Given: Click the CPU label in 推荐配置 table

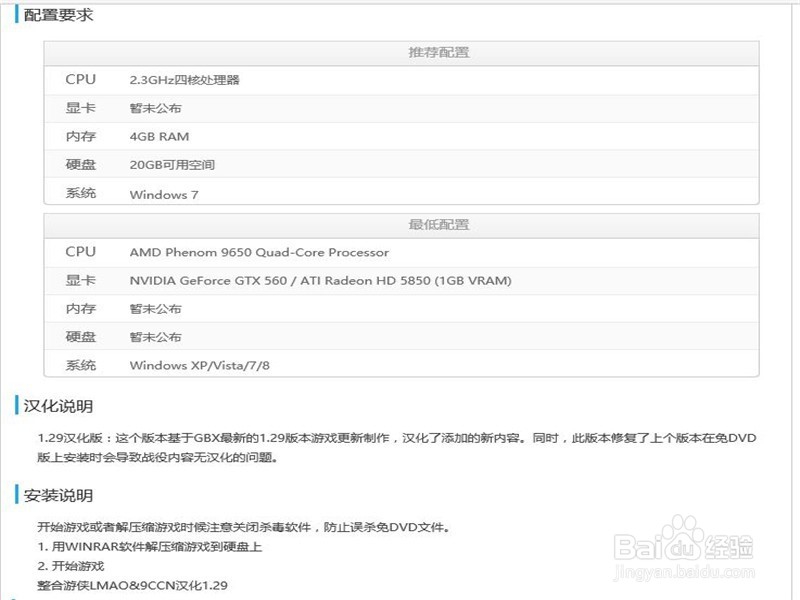Looking at the screenshot, I should click(x=81, y=80).
